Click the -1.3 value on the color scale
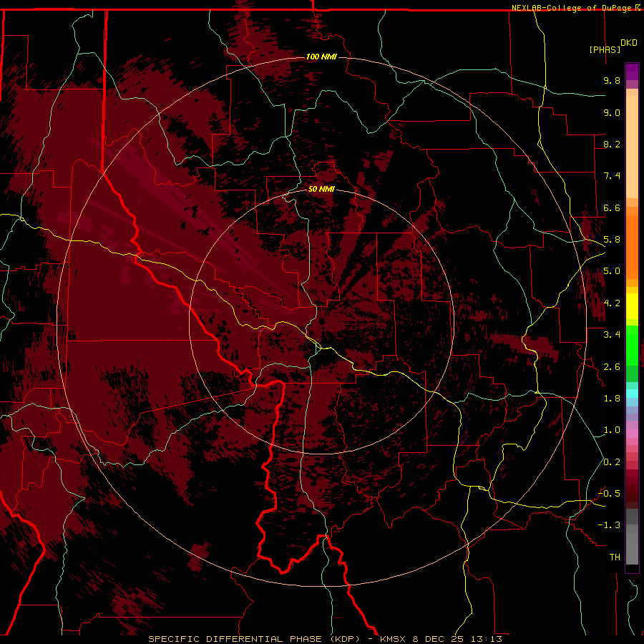This screenshot has width=644, height=644. [609, 525]
